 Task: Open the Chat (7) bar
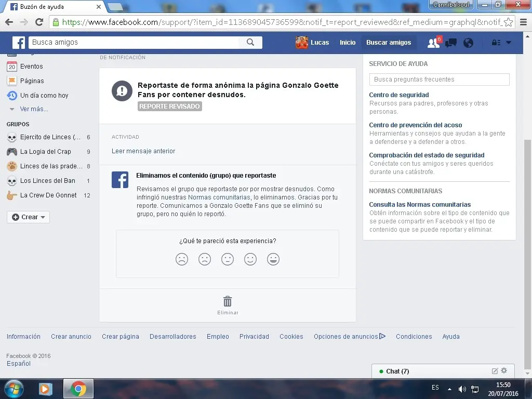tap(443, 371)
